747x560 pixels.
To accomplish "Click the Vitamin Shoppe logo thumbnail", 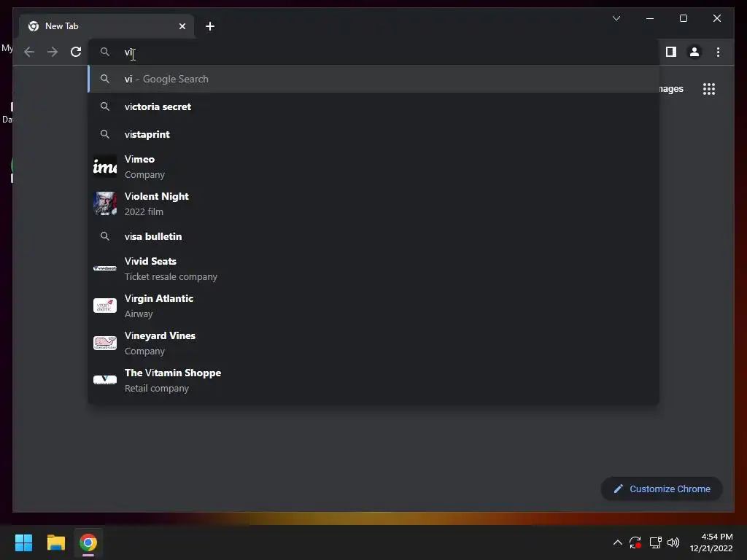I will tap(105, 380).
